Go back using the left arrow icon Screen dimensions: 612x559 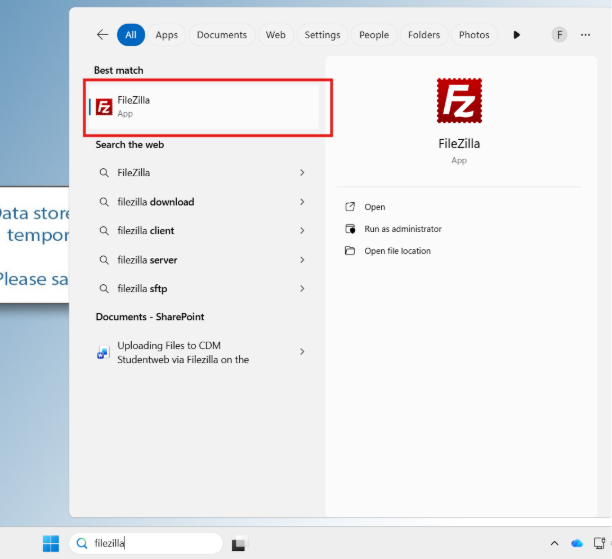point(102,34)
